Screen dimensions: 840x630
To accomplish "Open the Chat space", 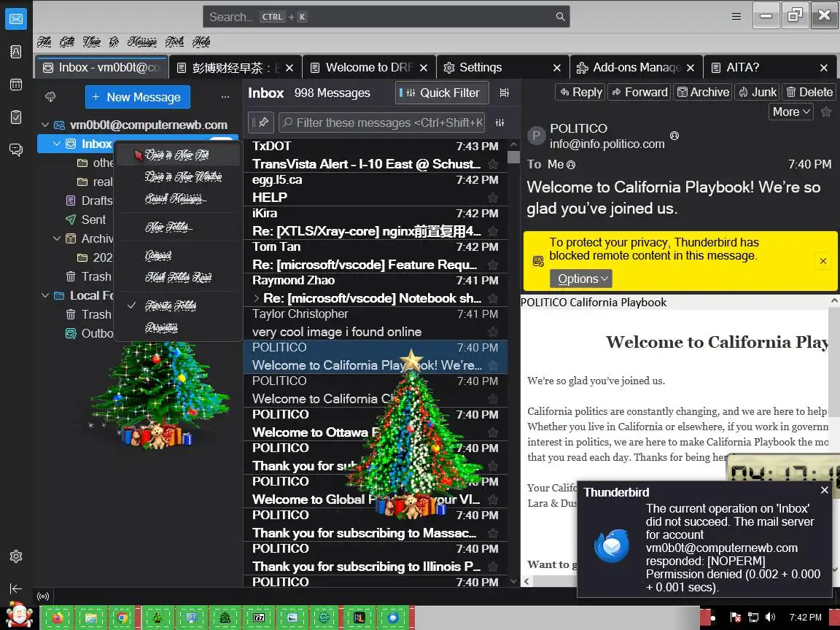I will pos(16,149).
